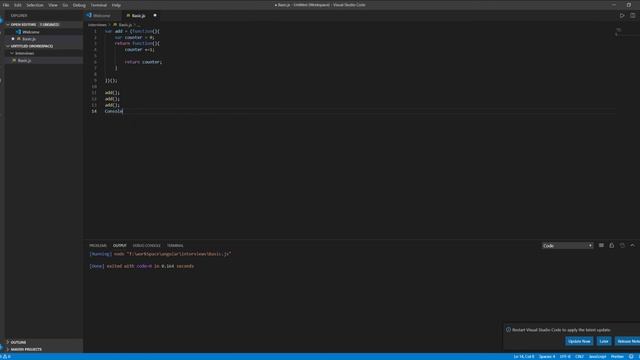Switch to the Problems panel tab
This screenshot has width=640, height=360.
click(x=98, y=246)
